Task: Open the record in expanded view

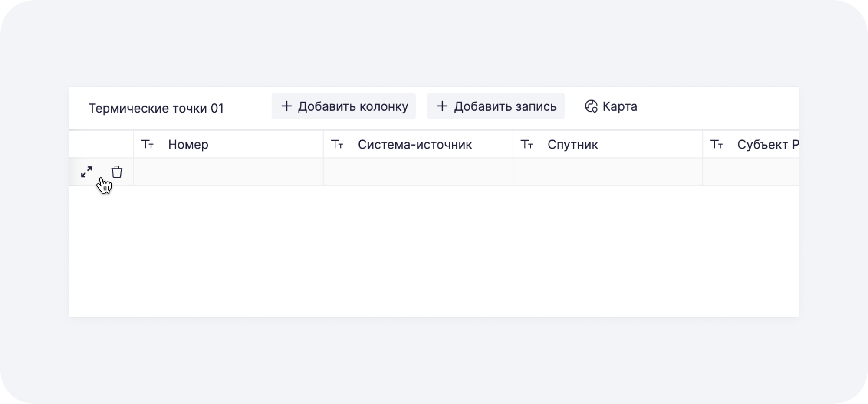Action: (x=87, y=172)
